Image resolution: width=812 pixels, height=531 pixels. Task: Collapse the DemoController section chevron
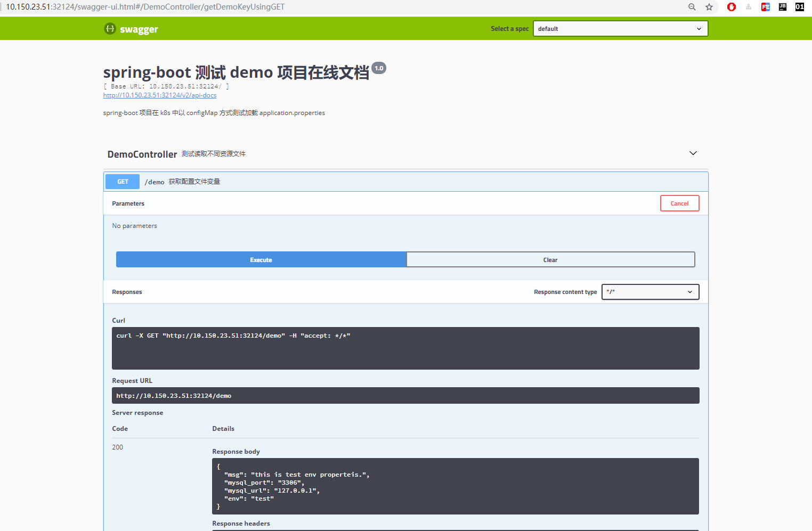coord(693,153)
